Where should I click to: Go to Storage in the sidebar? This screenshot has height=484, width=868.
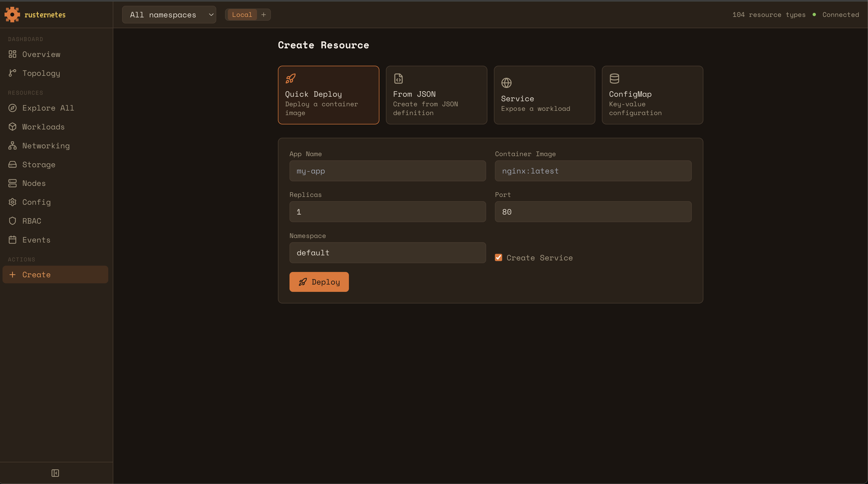tap(39, 164)
